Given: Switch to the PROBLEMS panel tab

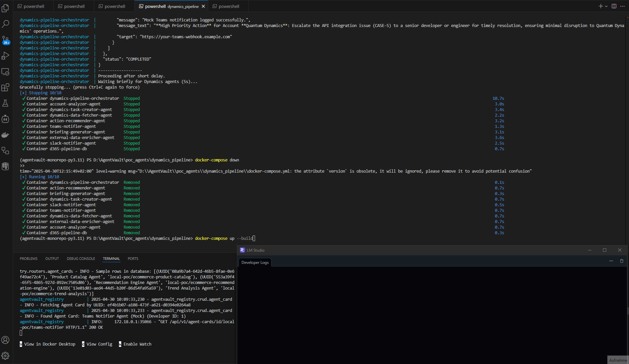Looking at the screenshot, I should click(x=29, y=259).
